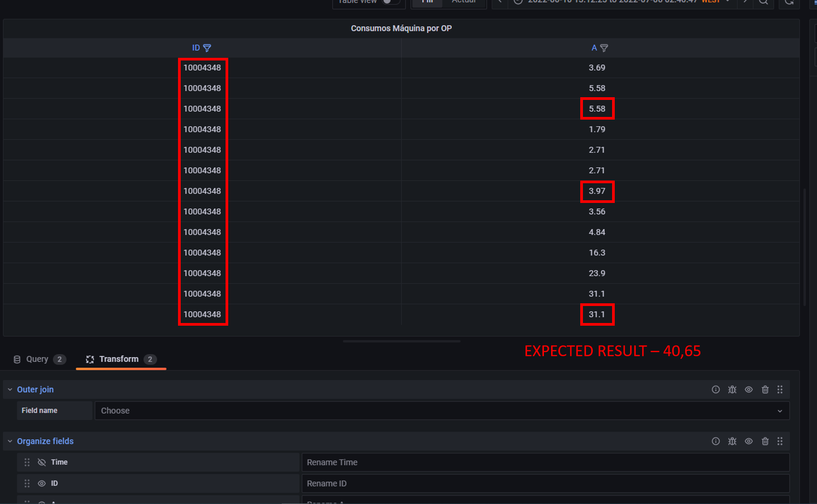The height and width of the screenshot is (504, 817).
Task: Shift the time range earlier with the back arrow
Action: tap(499, 1)
